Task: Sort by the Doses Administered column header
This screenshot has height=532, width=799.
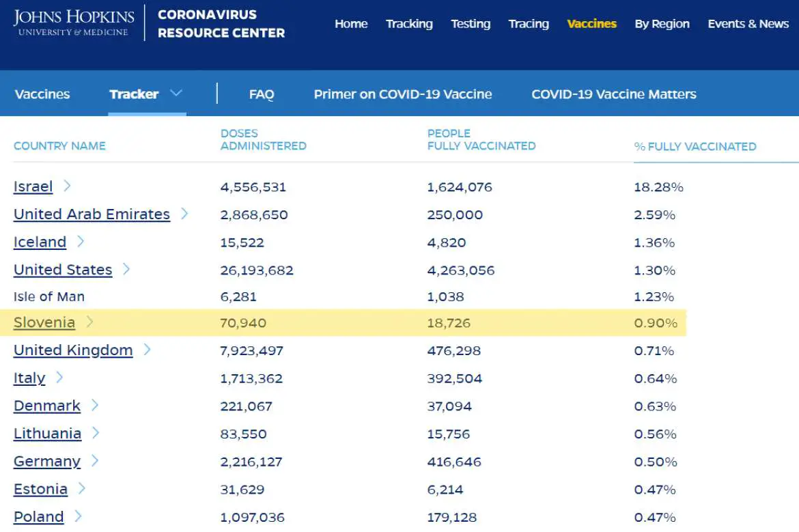Action: pyautogui.click(x=264, y=139)
